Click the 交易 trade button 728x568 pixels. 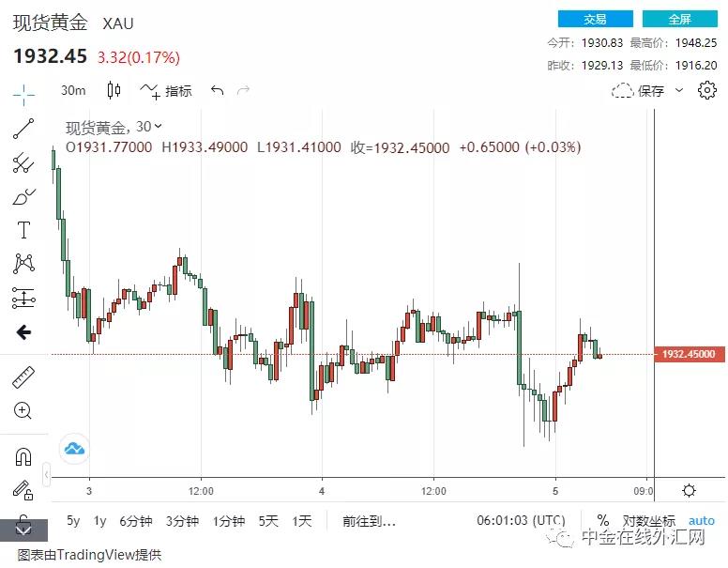pos(595,19)
